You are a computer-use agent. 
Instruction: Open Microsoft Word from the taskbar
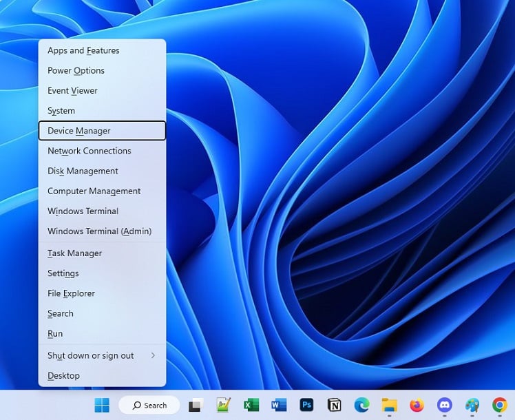click(x=279, y=405)
